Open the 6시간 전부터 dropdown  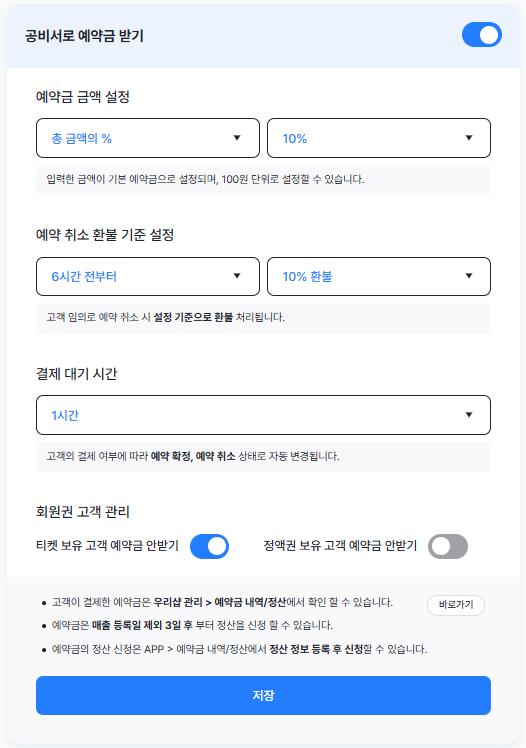[x=148, y=276]
